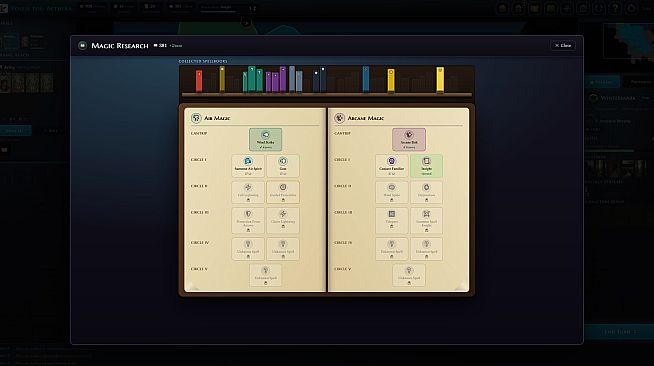Select the Wind Bolts cantrip spell

tap(265, 140)
